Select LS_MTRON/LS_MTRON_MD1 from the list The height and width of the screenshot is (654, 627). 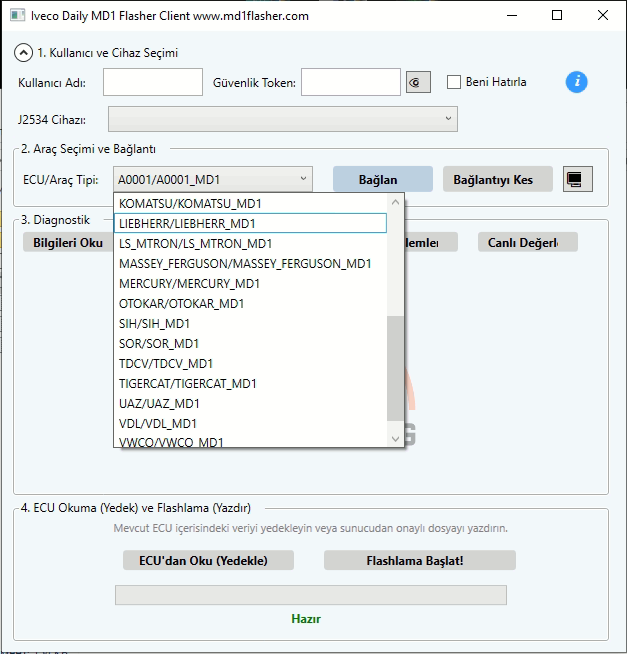pos(250,243)
